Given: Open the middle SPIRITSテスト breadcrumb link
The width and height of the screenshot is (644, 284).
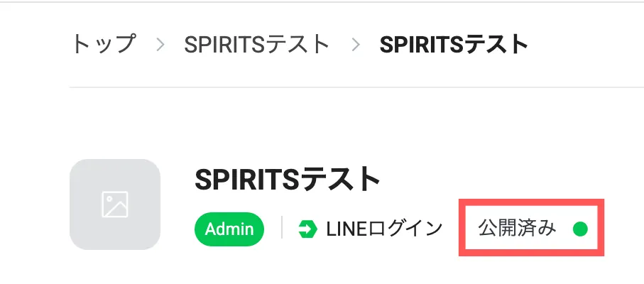Looking at the screenshot, I should 257,45.
